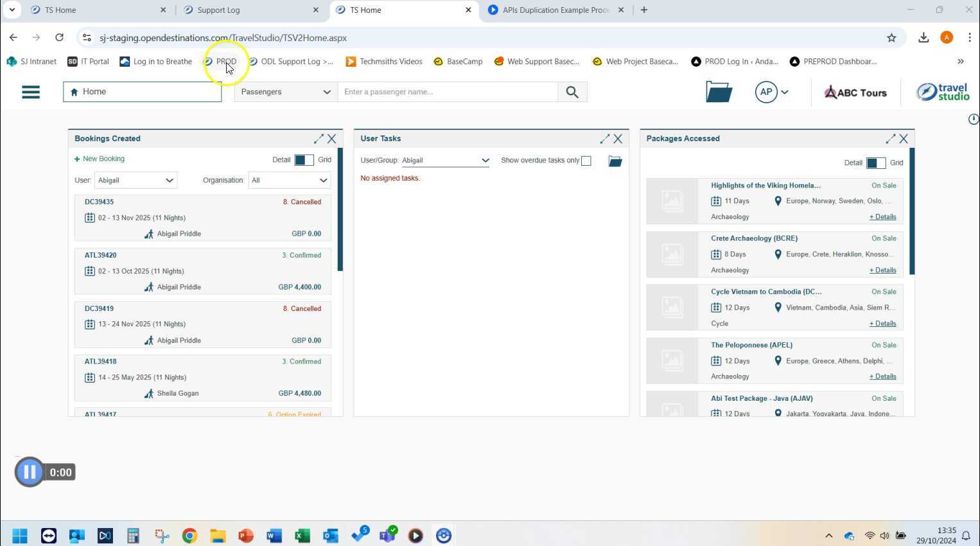The height and width of the screenshot is (546, 980).
Task: Click the New Booking link
Action: (x=100, y=159)
